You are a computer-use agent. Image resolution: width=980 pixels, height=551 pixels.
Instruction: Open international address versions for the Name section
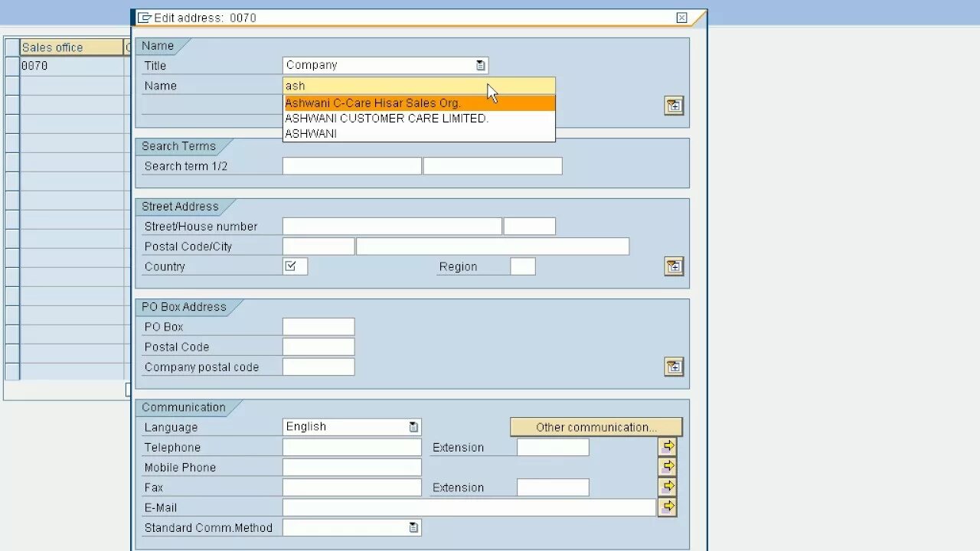coord(673,106)
